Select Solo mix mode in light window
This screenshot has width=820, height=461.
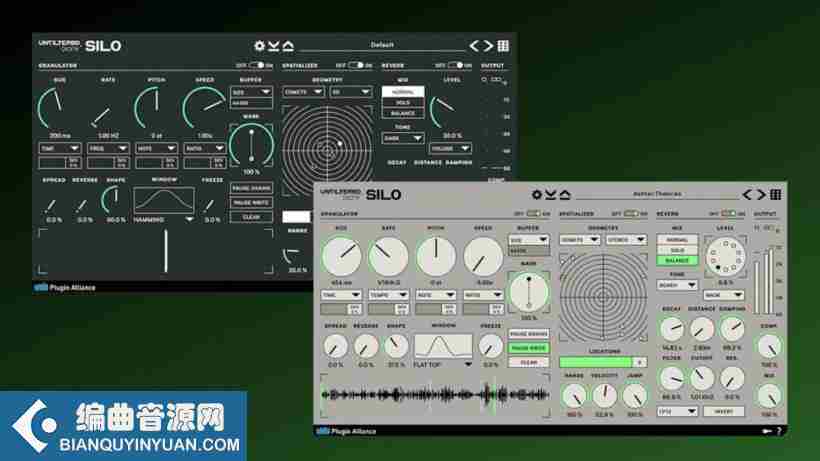677,250
